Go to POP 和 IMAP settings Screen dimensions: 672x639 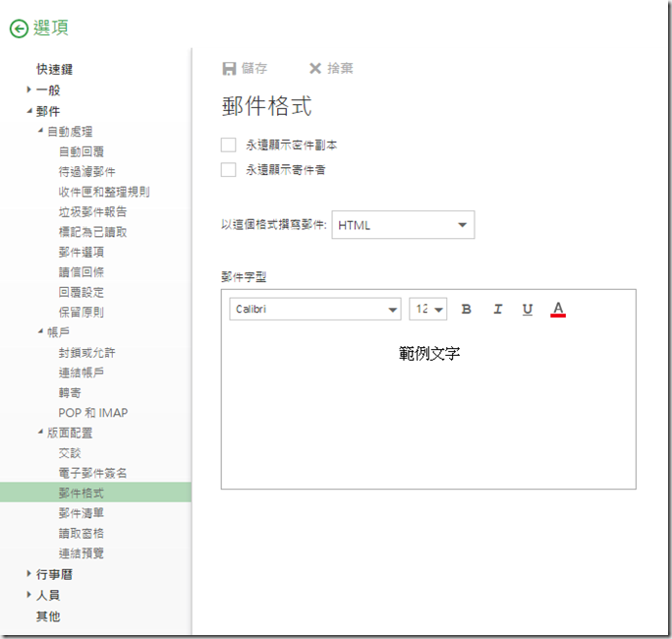pos(92,413)
